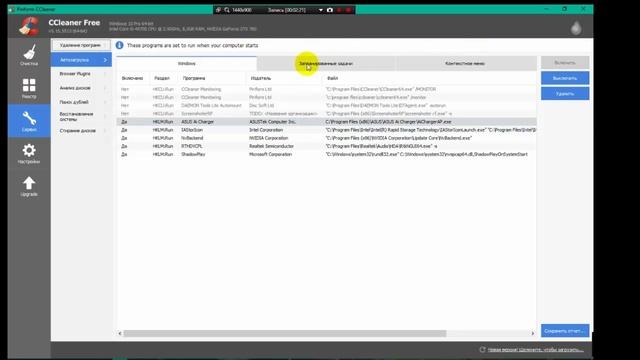Take a screenshot with recorder camera icon
The height and width of the screenshot is (360, 640).
coord(330,10)
